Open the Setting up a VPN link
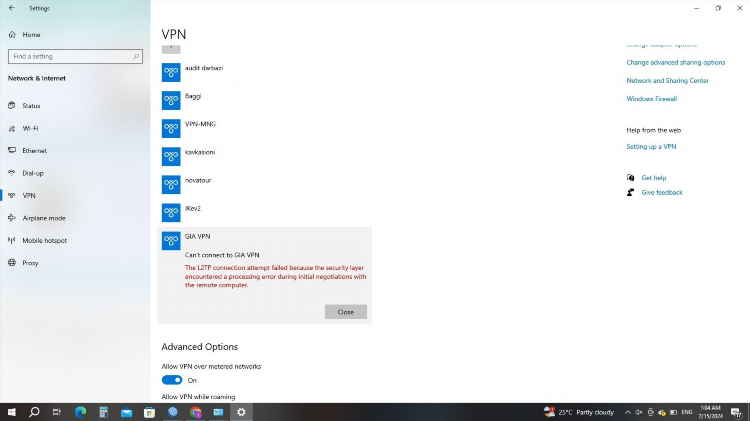The image size is (750, 421). [x=651, y=147]
